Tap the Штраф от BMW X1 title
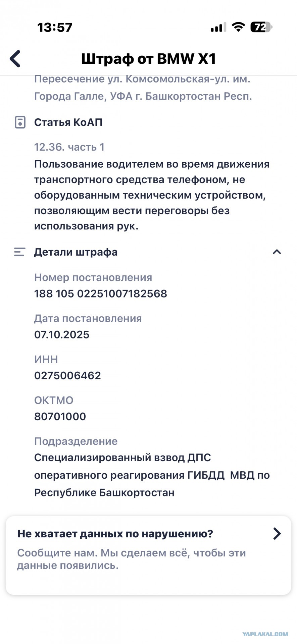Viewport: 297px width, 644px height. tap(148, 59)
